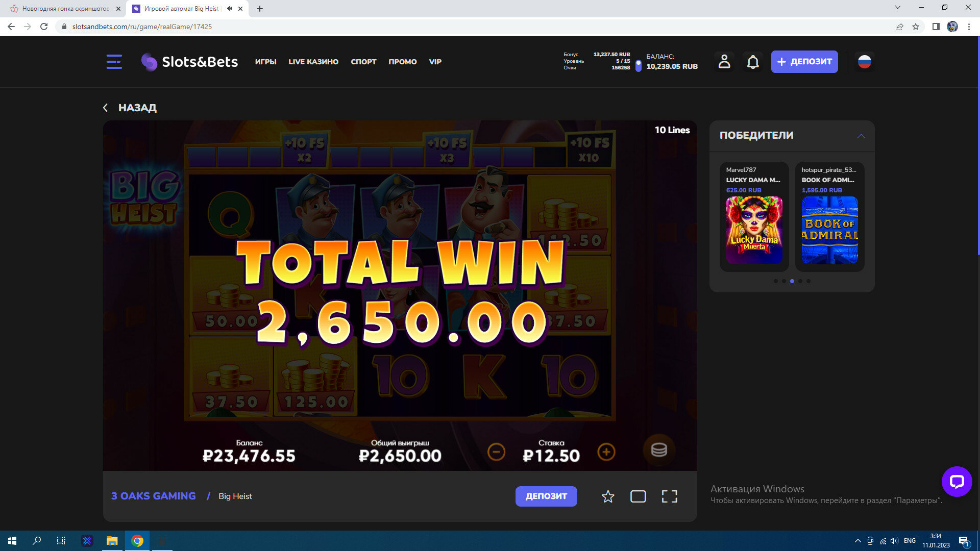Screen dimensions: 980x551
Task: Select the fourth winners carousel dot
Action: point(800,281)
